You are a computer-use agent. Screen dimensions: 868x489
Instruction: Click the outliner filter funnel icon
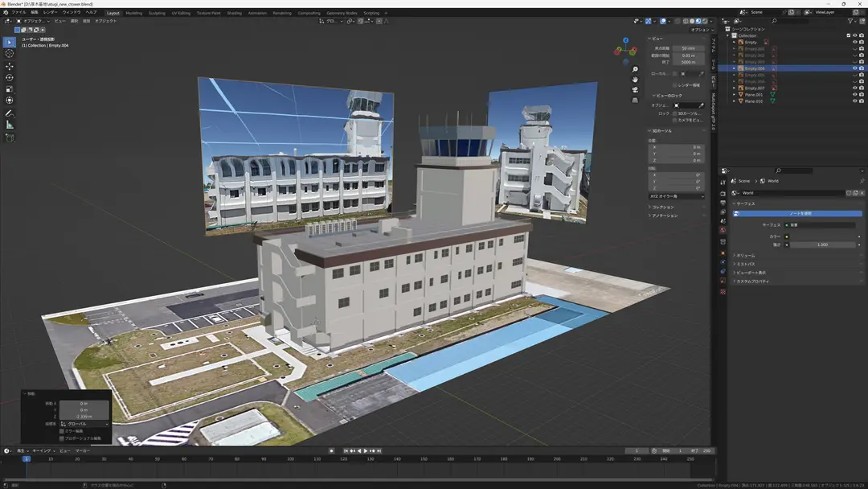(x=851, y=21)
